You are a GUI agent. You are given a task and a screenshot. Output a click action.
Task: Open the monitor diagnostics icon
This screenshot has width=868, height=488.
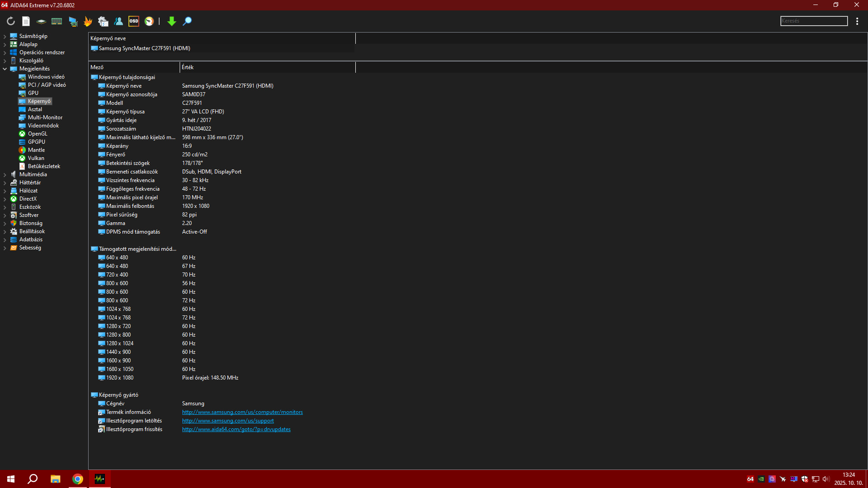point(72,21)
